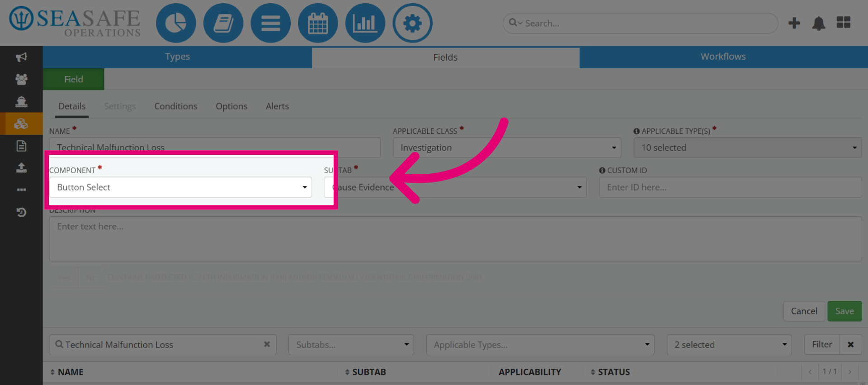Open the bar chart reports icon
The width and height of the screenshot is (868, 385).
tap(365, 23)
